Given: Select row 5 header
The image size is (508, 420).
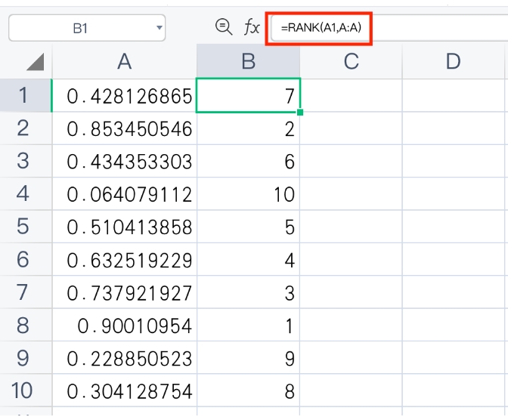Looking at the screenshot, I should point(26,227).
